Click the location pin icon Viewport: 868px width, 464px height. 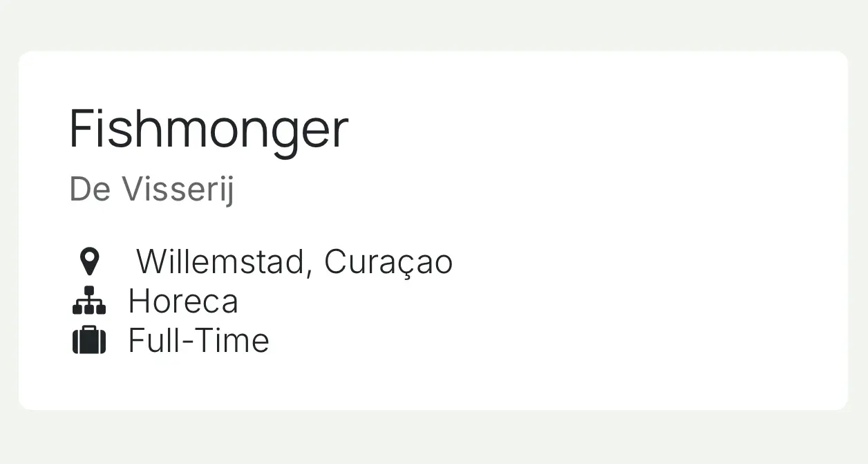coord(89,262)
